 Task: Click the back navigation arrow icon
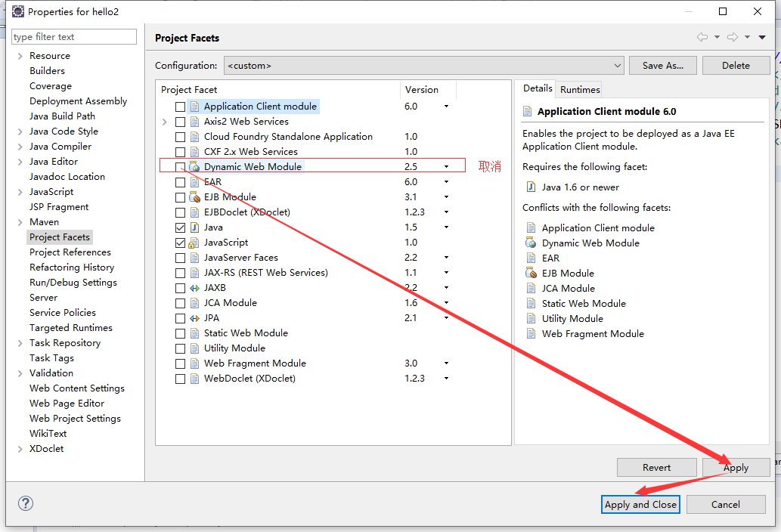click(x=702, y=37)
